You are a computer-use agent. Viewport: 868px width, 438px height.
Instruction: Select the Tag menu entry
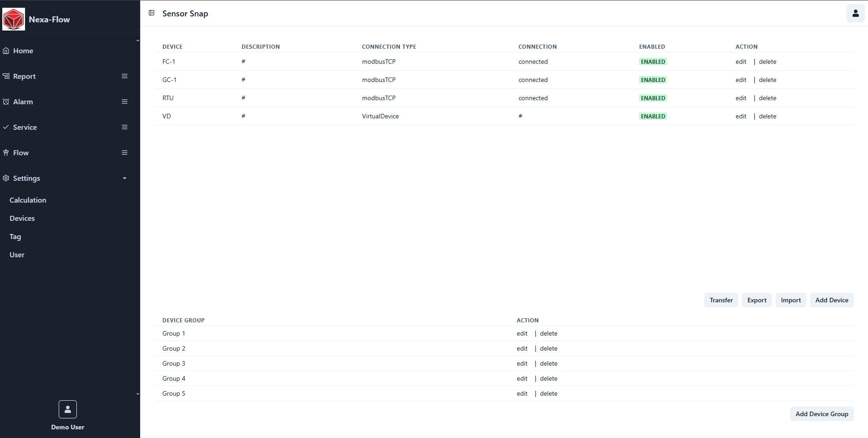tap(15, 237)
